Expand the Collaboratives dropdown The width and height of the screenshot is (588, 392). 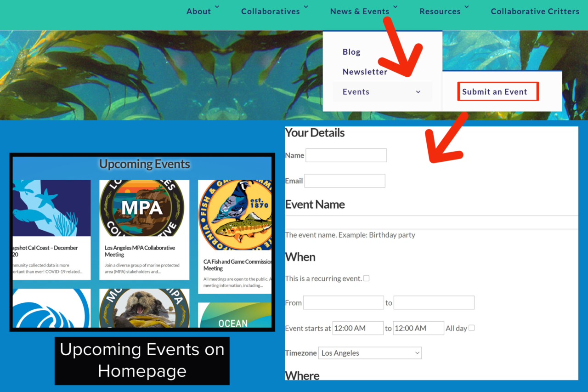pos(271,11)
